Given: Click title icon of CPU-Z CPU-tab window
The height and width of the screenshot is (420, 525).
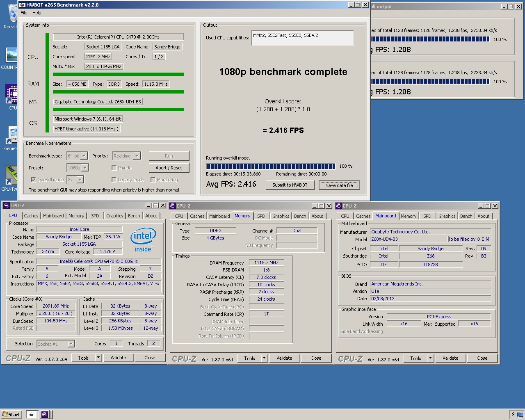Looking at the screenshot, I should point(6,205).
